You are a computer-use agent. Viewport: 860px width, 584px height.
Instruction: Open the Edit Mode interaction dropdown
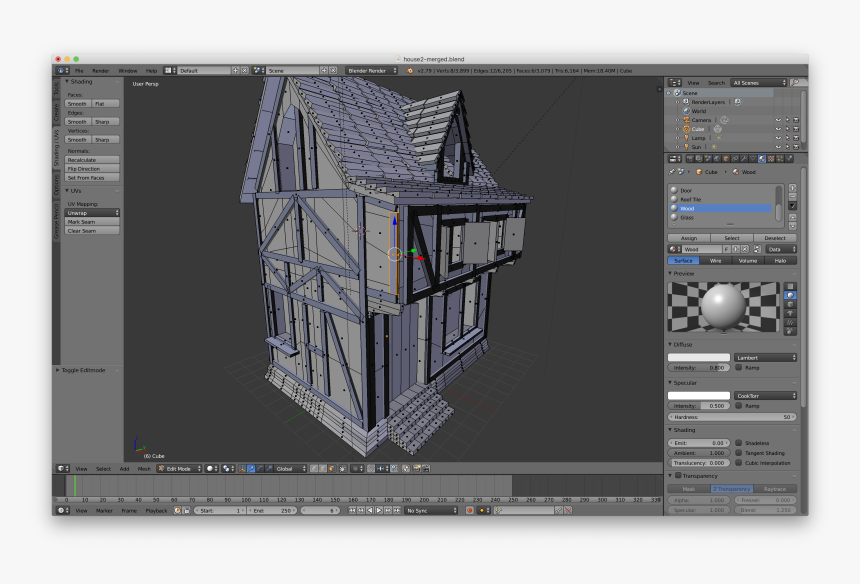coord(180,468)
